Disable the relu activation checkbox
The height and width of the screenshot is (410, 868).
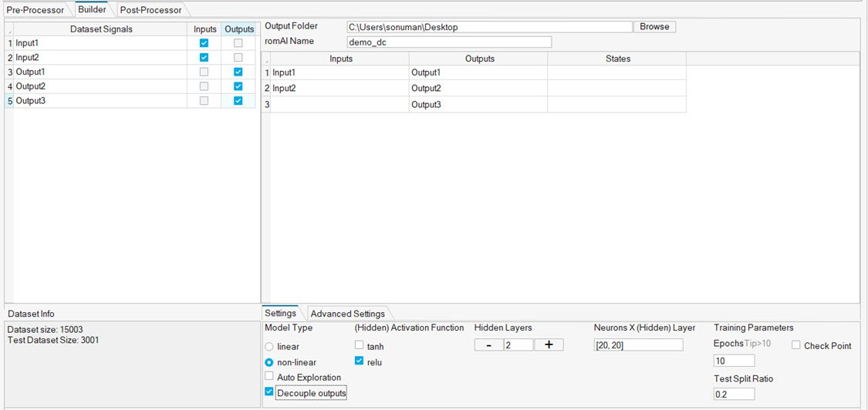coord(359,361)
